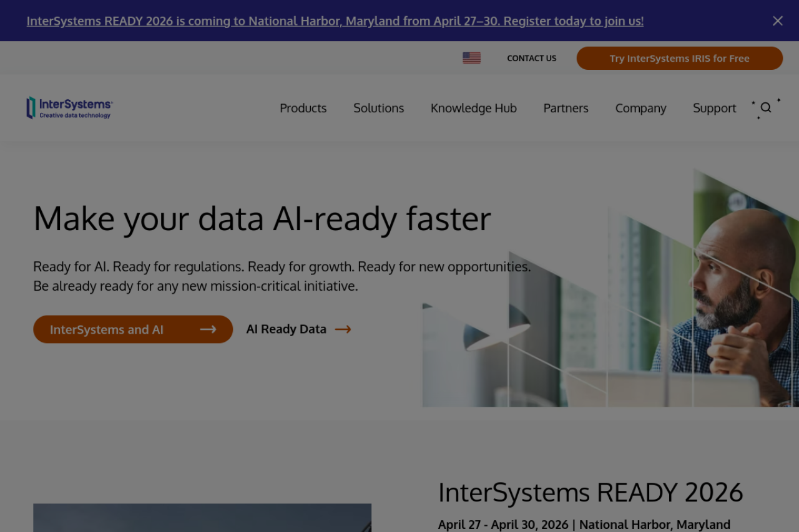Open the Support menu item

(714, 108)
